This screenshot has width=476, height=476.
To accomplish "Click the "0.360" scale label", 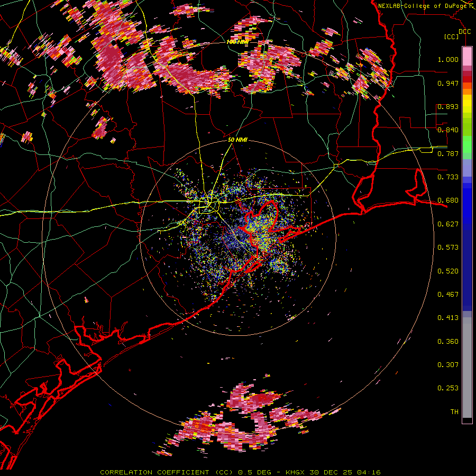I will [448, 342].
